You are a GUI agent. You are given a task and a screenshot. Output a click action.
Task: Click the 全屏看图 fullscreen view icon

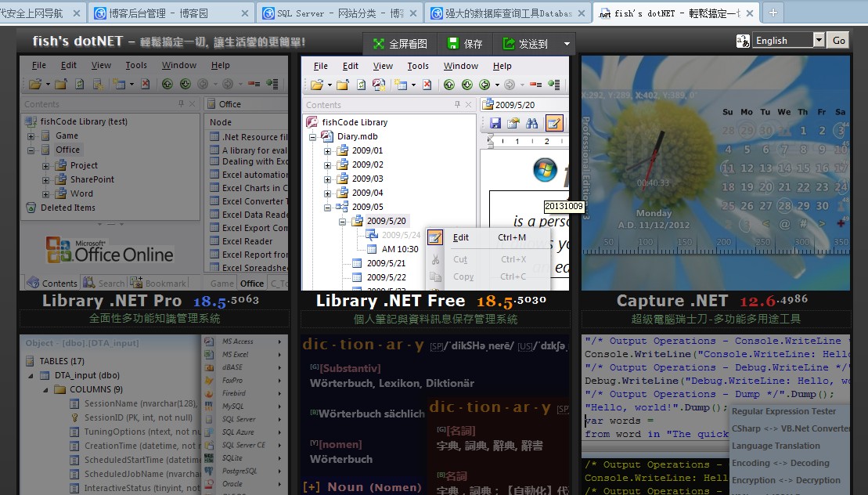click(379, 44)
